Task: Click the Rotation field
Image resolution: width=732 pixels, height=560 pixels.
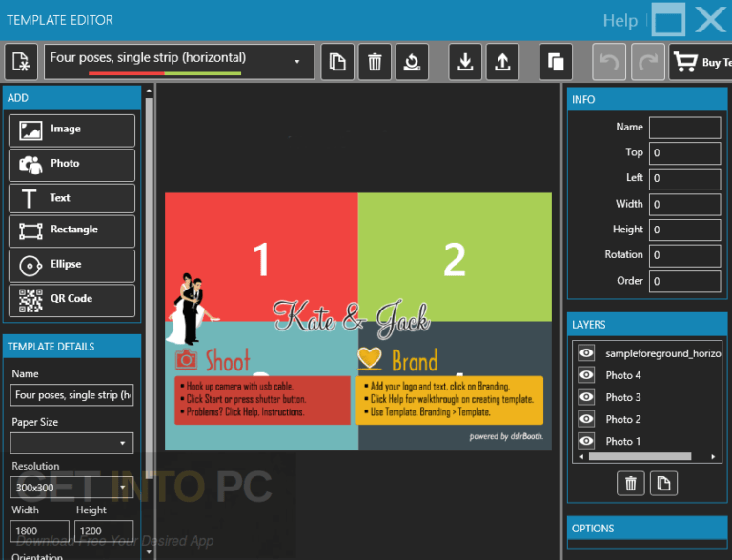Action: pos(685,256)
